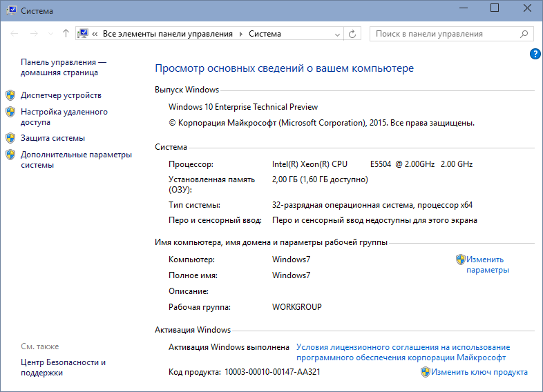Click the 'Windows7' value next to 'Полное имя:'

292,275
